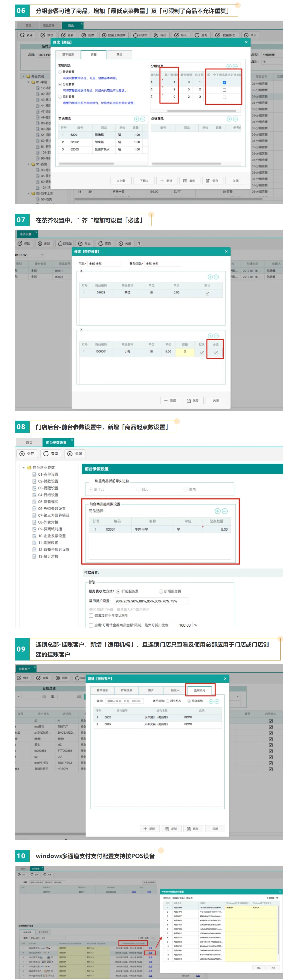Click the <上翻 button
The image size is (291, 980).
121,181
